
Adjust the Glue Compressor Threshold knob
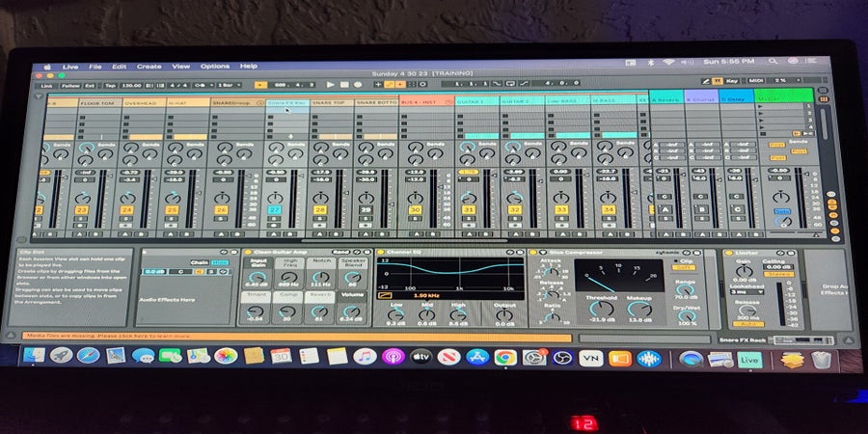click(603, 308)
